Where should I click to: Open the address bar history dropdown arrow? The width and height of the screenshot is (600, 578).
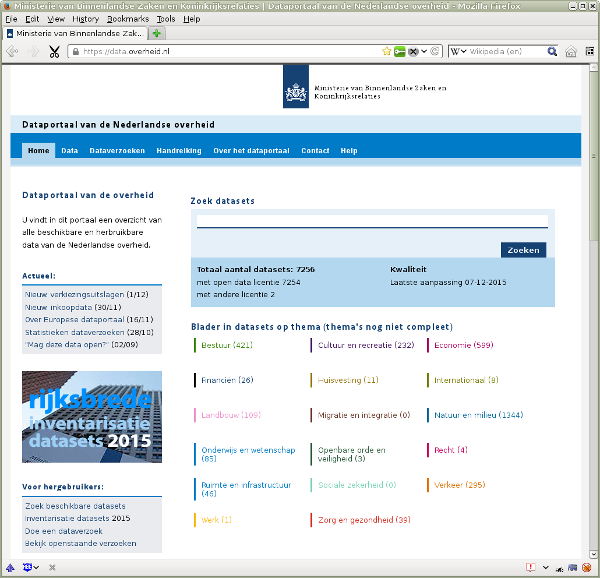(x=424, y=51)
